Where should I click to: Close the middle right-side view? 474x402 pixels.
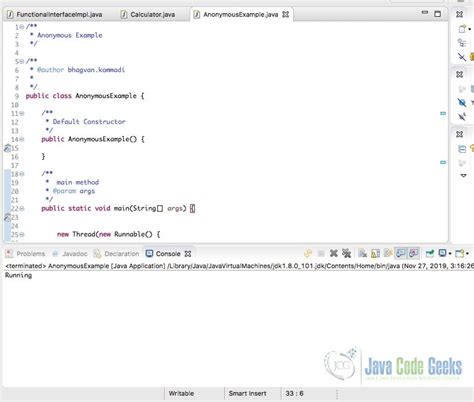(459, 74)
